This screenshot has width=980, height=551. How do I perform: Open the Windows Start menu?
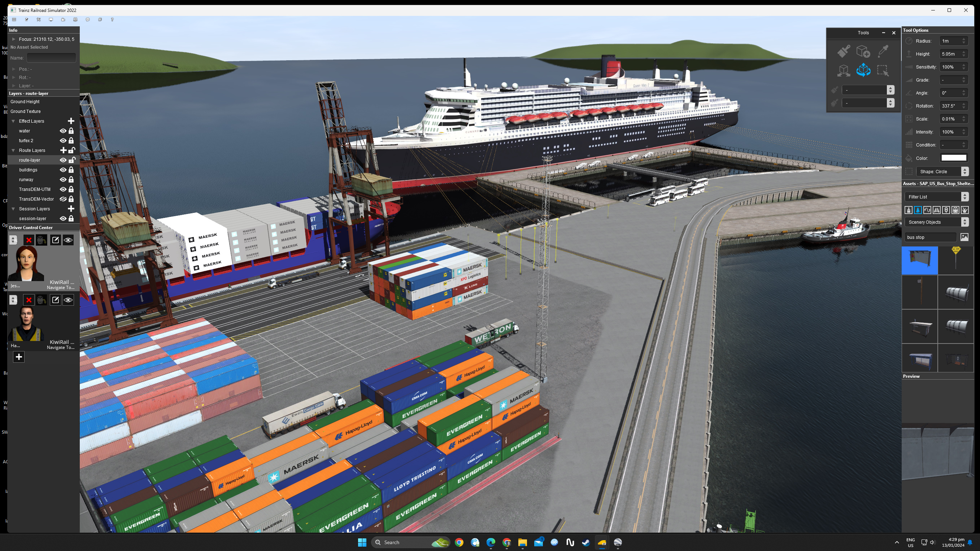tap(362, 542)
